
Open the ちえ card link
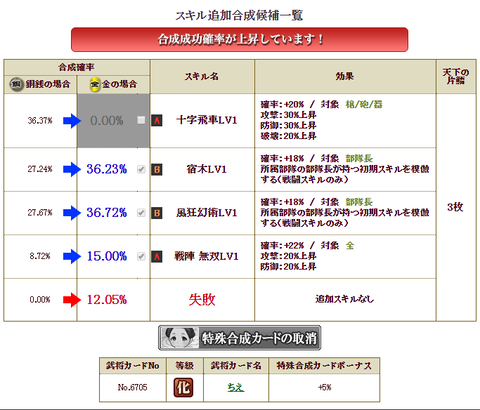coord(236,387)
